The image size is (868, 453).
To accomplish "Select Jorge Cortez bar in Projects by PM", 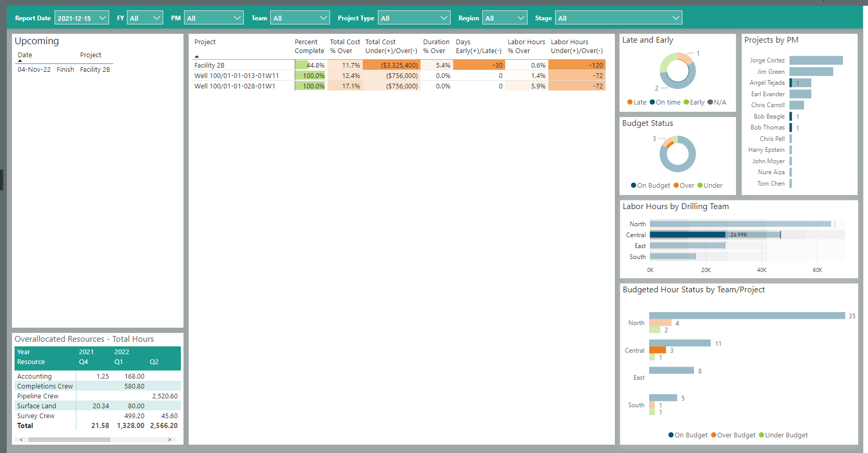I will tap(816, 60).
